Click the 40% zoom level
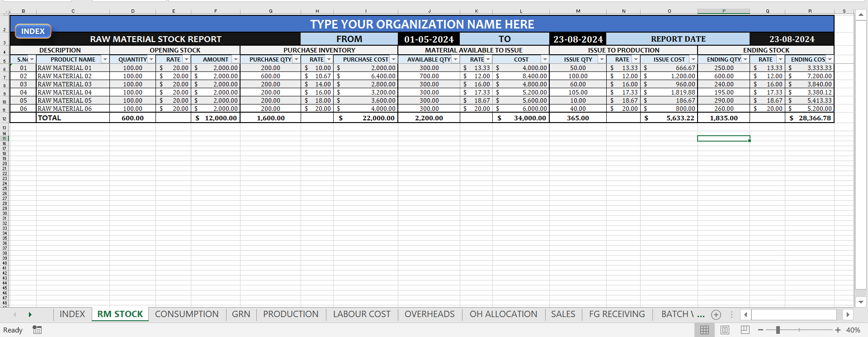Viewport: 868px width, 337px height. coord(853,330)
